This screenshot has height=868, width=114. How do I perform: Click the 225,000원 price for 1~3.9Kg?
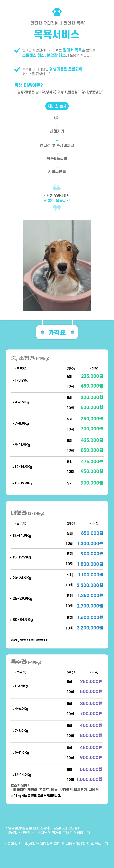point(92,376)
